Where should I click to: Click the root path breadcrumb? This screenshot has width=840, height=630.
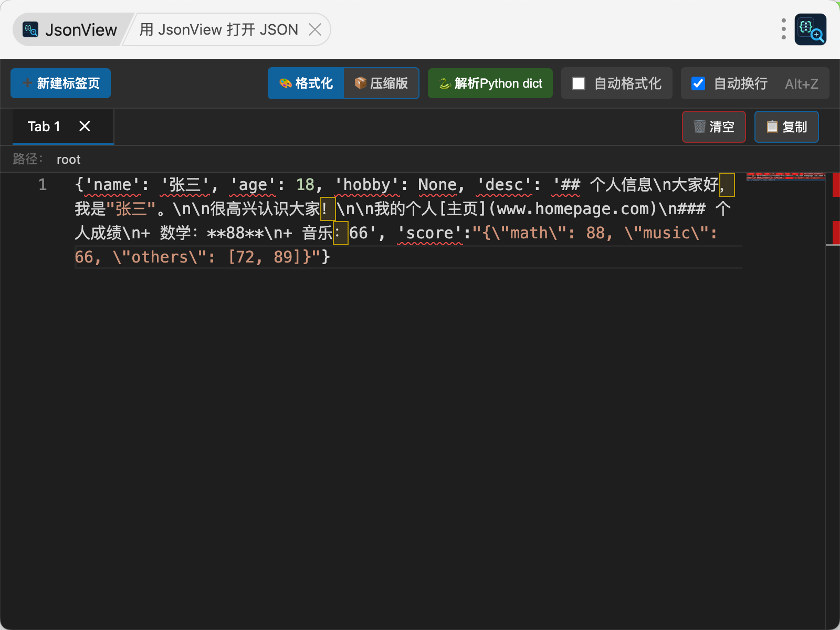(x=69, y=160)
